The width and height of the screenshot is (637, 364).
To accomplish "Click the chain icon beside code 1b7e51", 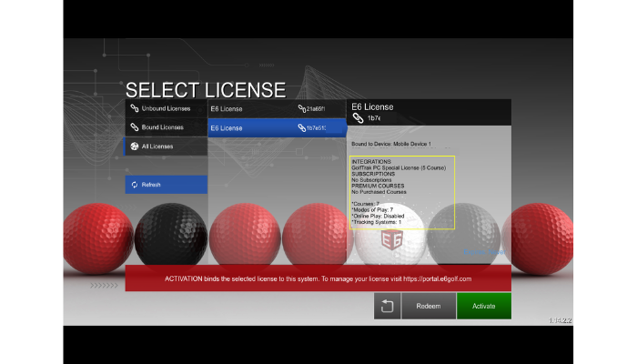I will (300, 128).
